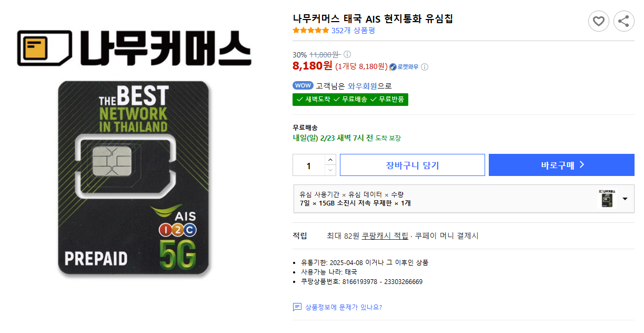This screenshot has height=333, width=644.
Task: Add item via 장바구니 담기 button
Action: point(412,165)
